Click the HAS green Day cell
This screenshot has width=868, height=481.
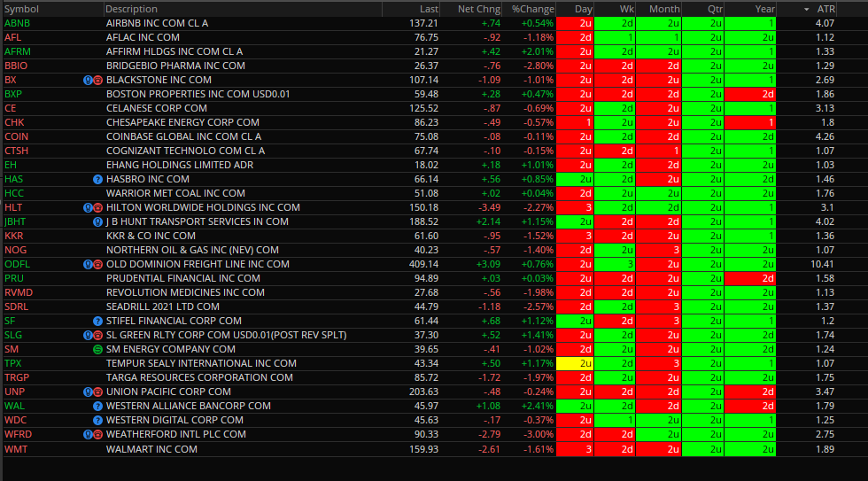click(575, 179)
